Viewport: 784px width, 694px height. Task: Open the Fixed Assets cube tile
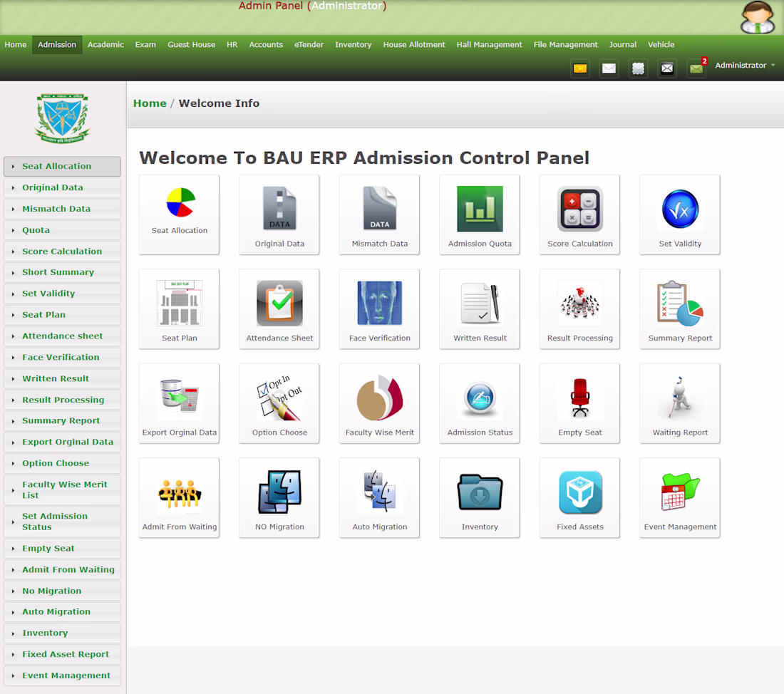(579, 498)
